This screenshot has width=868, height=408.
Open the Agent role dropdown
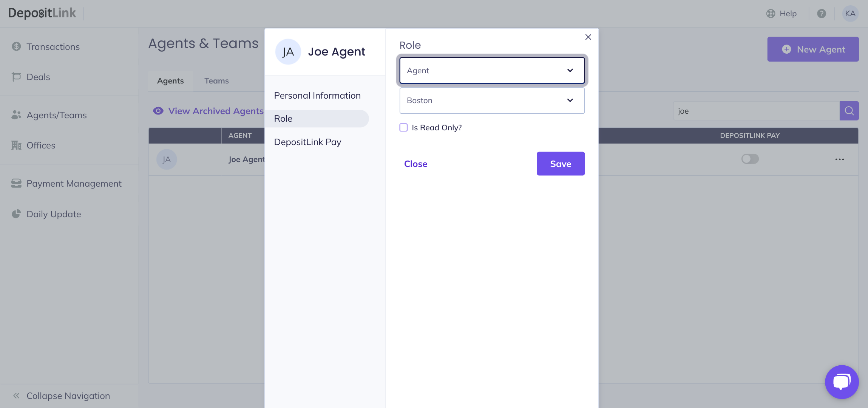point(492,71)
